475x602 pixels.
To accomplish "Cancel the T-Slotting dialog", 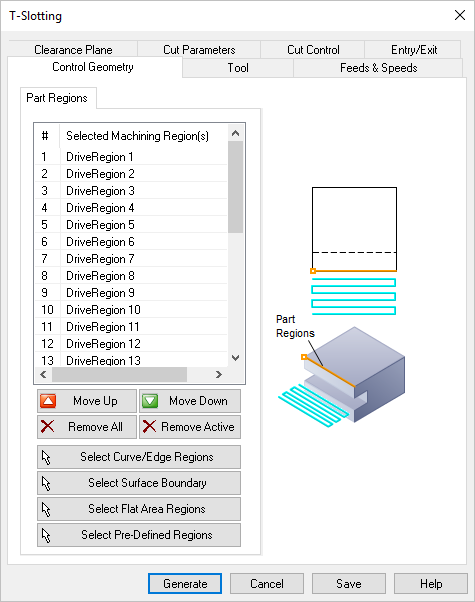I will 267,584.
